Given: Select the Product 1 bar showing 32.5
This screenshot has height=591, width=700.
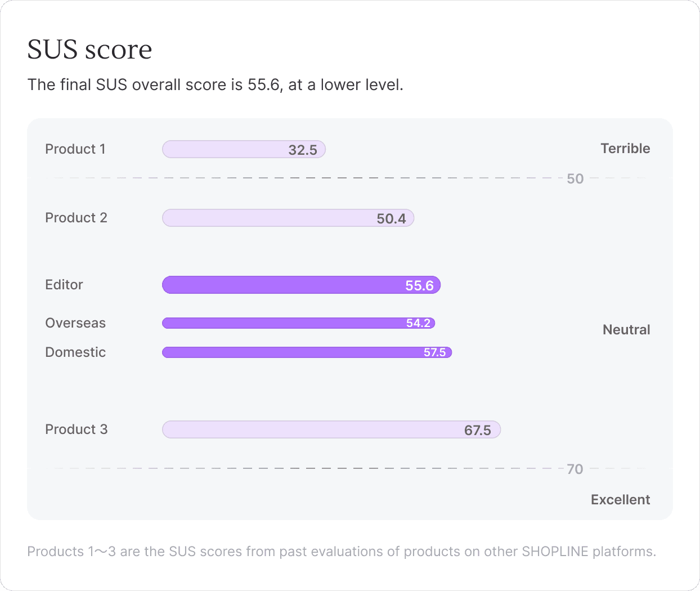Looking at the screenshot, I should coord(244,149).
